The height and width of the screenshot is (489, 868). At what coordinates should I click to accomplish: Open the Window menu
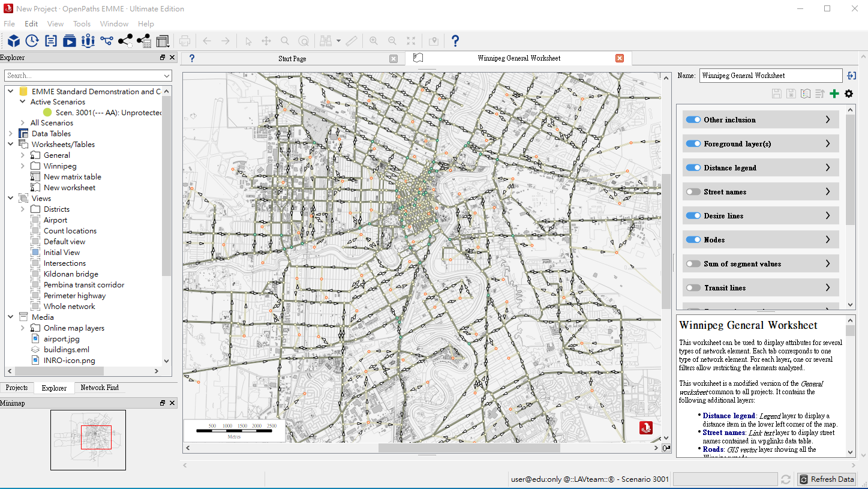point(114,24)
